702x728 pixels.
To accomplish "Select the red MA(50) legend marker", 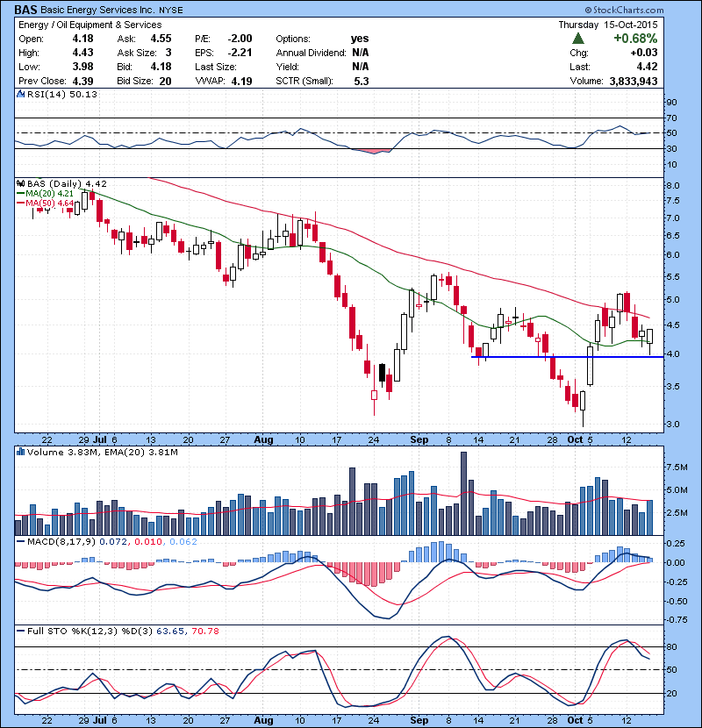I will click(20, 203).
